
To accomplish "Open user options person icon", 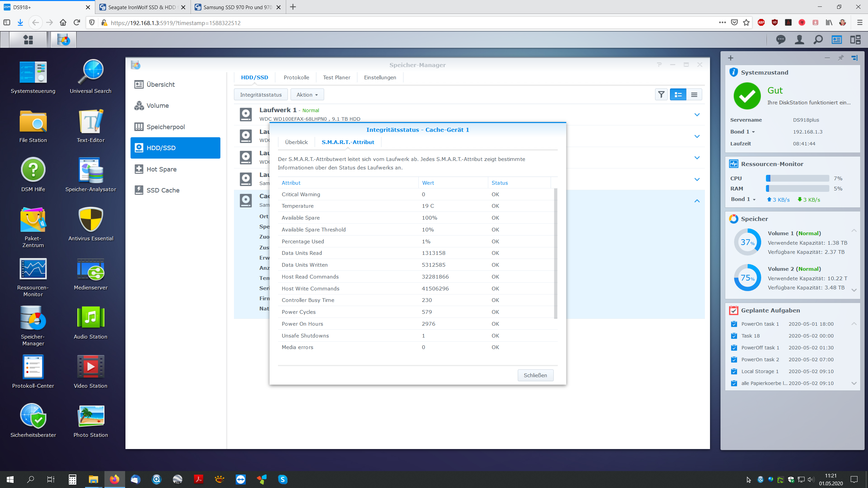I will pos(799,40).
